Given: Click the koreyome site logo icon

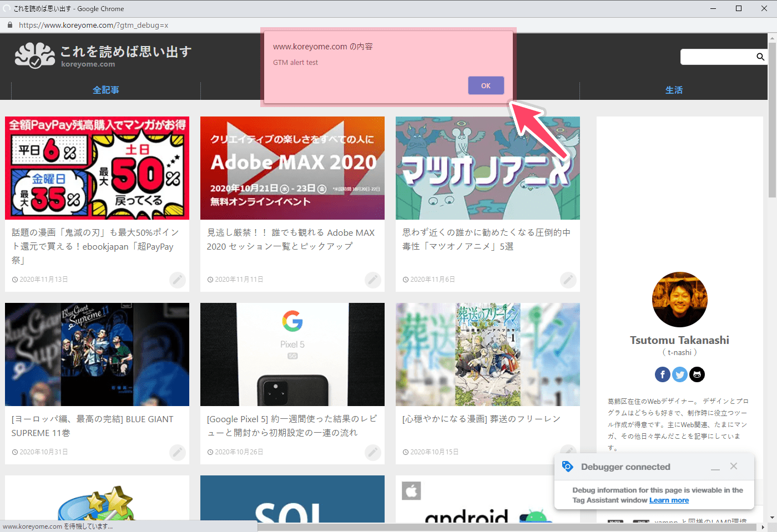Looking at the screenshot, I should coord(34,55).
